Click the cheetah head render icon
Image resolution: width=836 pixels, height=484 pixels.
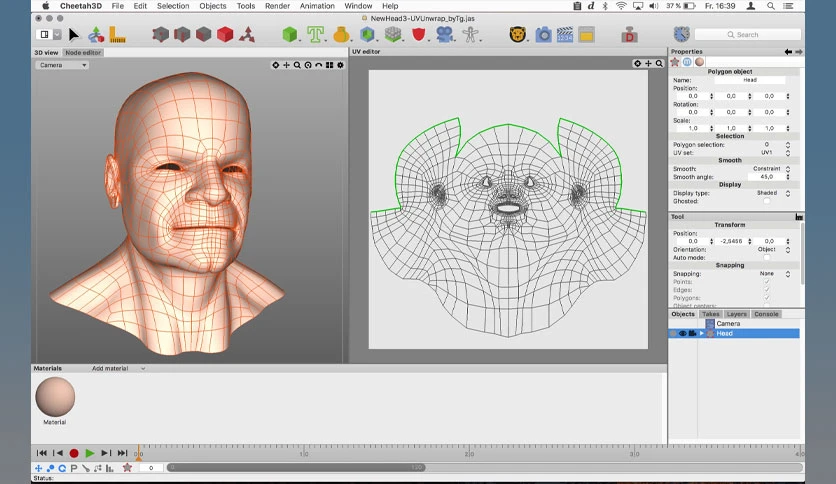(x=518, y=35)
